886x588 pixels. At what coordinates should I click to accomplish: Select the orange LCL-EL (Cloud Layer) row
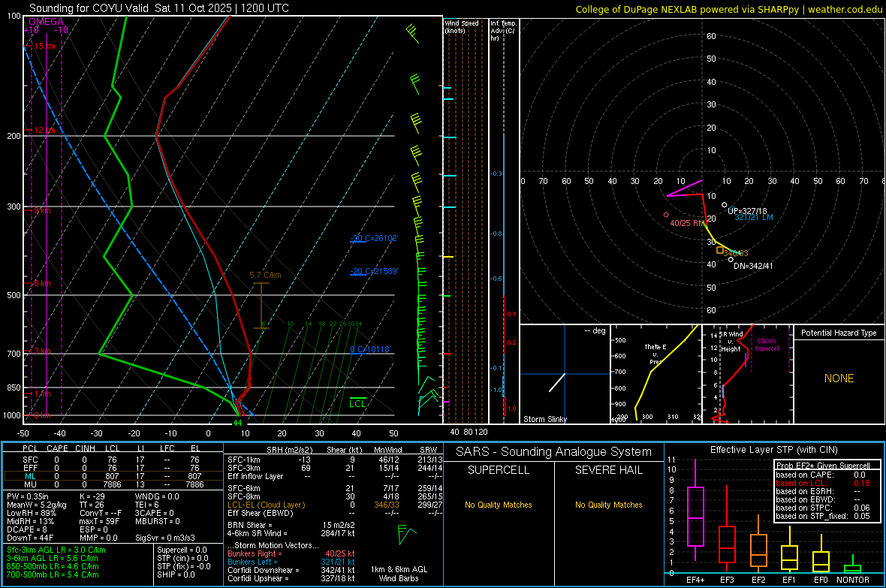[x=335, y=505]
